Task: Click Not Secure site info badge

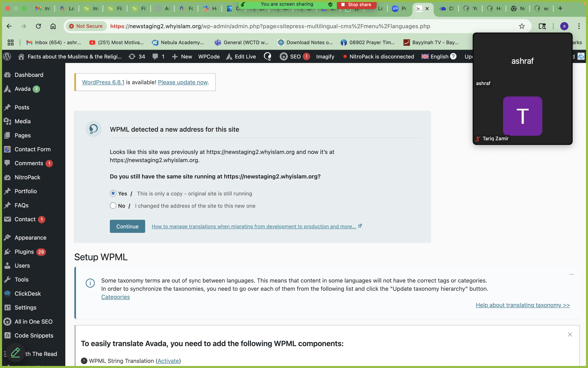Action: [86, 26]
